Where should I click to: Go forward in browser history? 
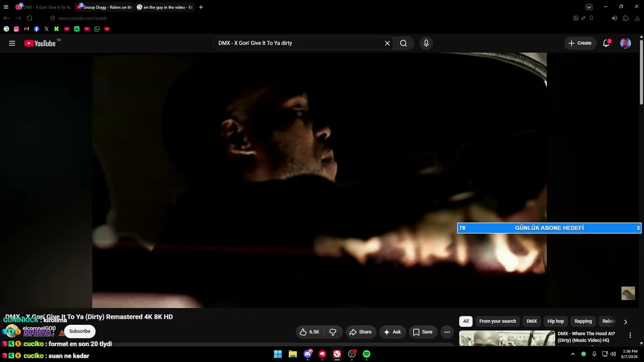[18, 18]
